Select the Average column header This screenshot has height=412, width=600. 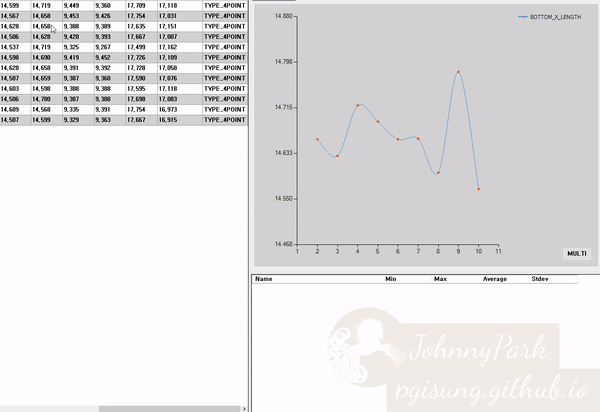(x=504, y=279)
